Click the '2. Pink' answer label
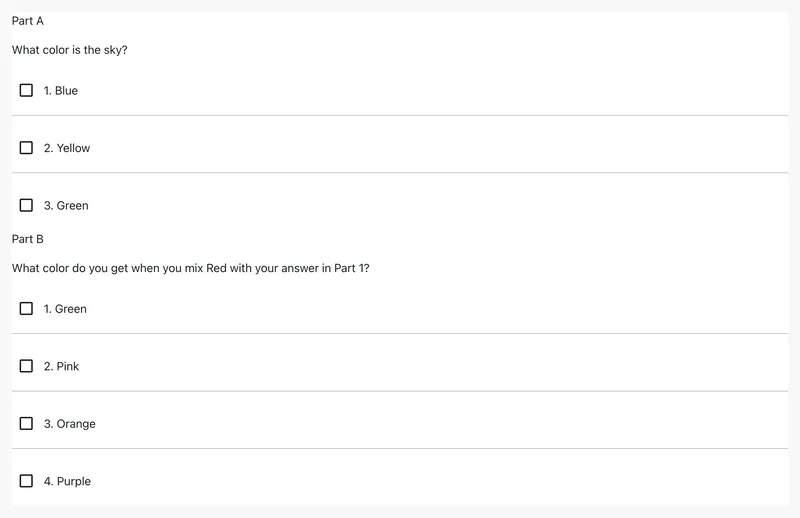The image size is (800, 518). 61,366
